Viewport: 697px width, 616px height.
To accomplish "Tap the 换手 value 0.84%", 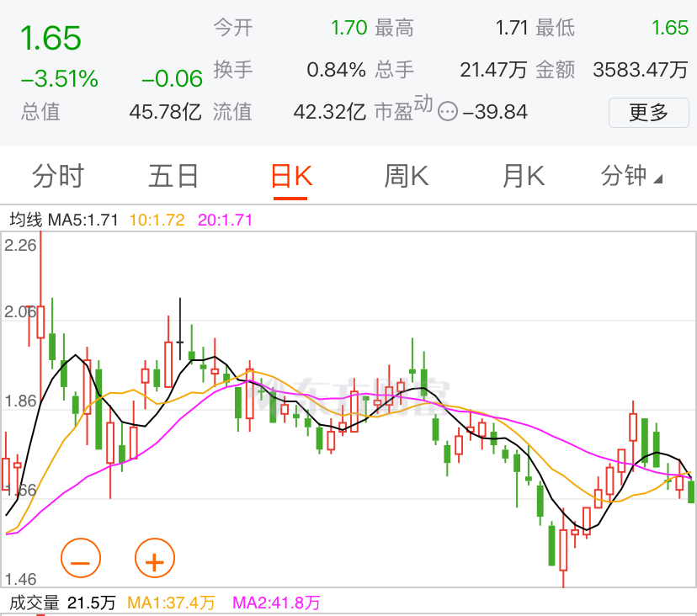I will [x=336, y=70].
